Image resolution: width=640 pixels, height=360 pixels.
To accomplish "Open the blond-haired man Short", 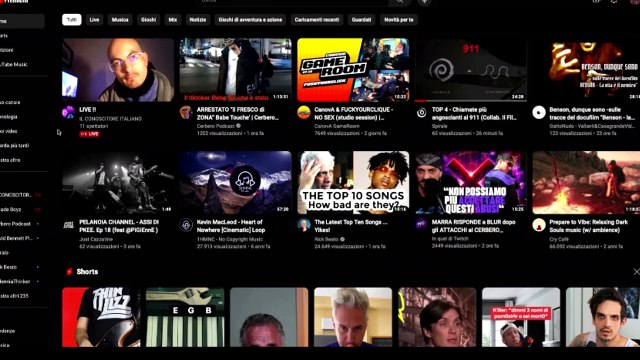I will [353, 317].
